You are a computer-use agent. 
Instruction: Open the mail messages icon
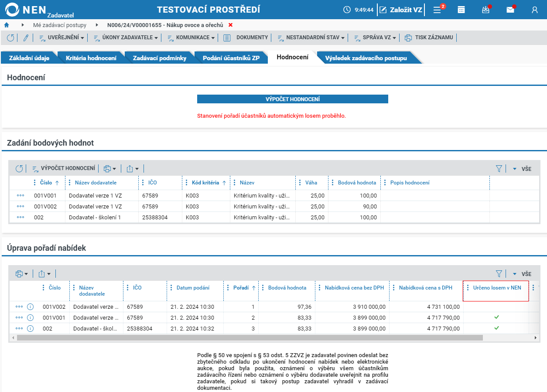tap(510, 10)
